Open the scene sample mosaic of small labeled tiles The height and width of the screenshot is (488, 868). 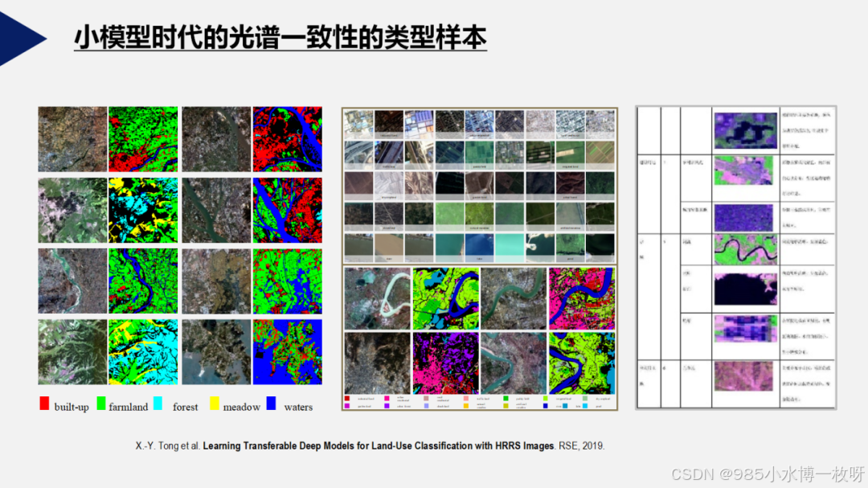point(479,186)
